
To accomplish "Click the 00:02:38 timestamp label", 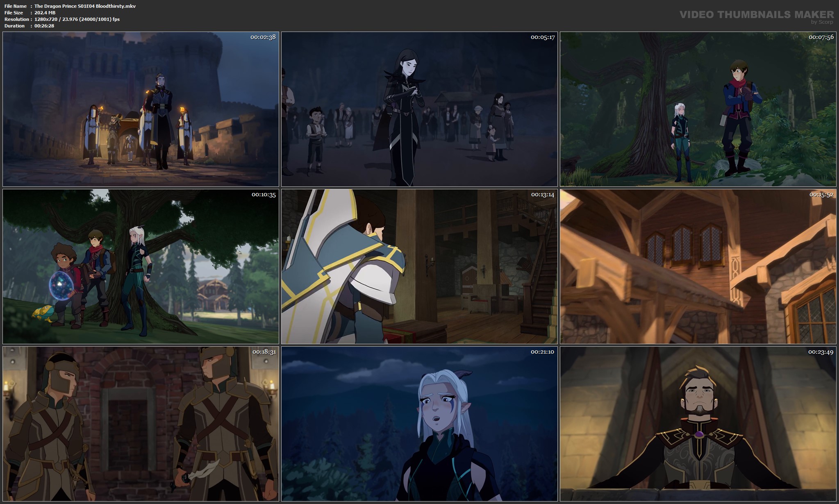I will point(263,37).
